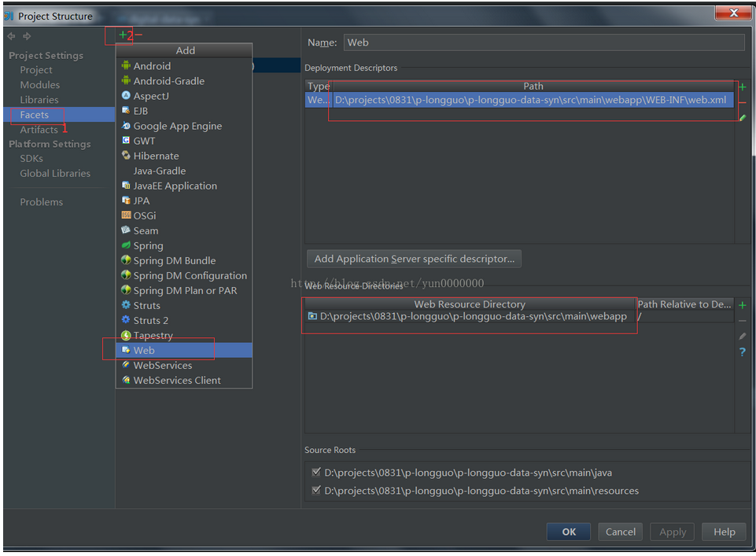Image resolution: width=756 pixels, height=556 pixels.
Task: Click the Apply button
Action: 672,532
